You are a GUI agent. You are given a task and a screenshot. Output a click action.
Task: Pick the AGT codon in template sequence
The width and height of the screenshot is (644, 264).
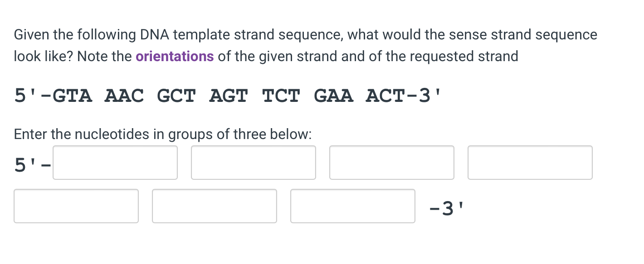pos(229,96)
